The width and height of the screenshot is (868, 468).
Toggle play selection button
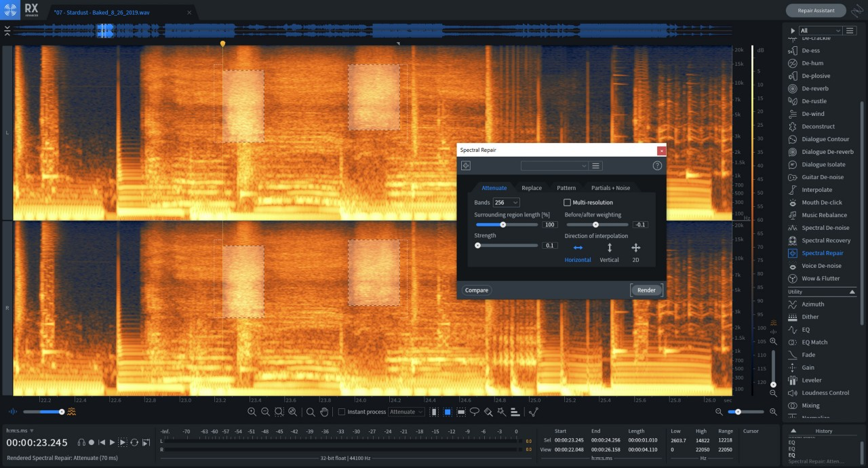coord(123,442)
